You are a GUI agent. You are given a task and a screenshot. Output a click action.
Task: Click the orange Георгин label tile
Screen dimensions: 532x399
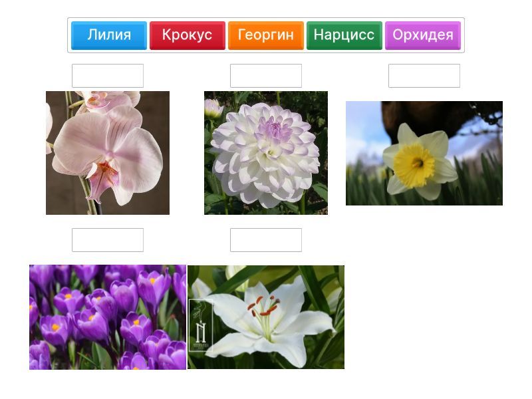click(x=265, y=35)
